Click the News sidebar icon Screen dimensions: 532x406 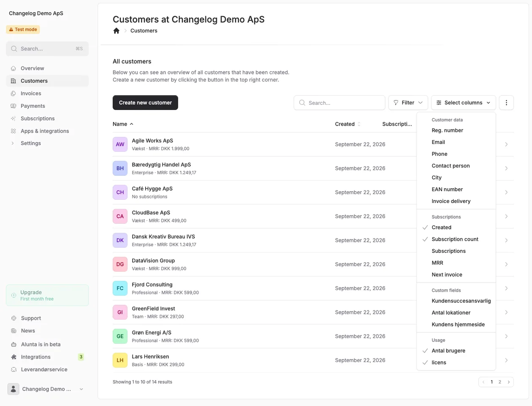click(14, 331)
